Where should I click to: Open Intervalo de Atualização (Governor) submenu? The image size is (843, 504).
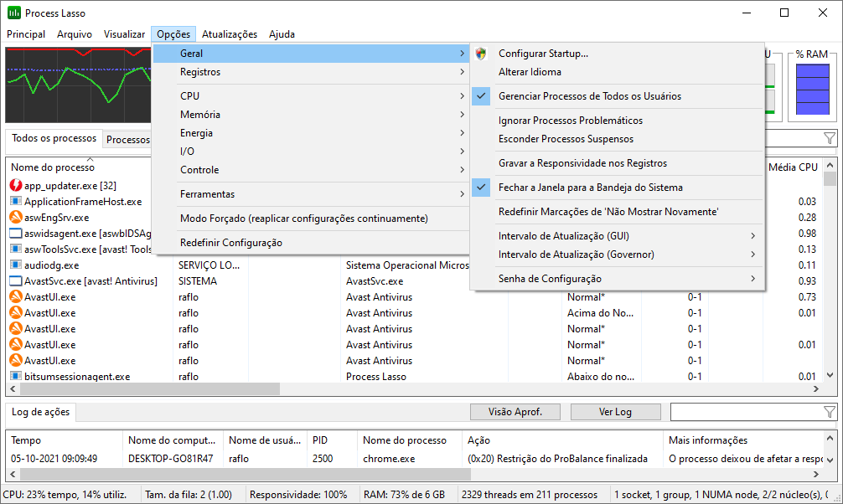point(618,255)
